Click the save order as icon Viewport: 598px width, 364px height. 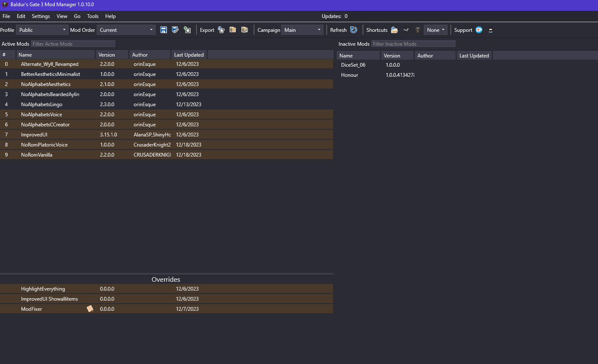[x=175, y=30]
